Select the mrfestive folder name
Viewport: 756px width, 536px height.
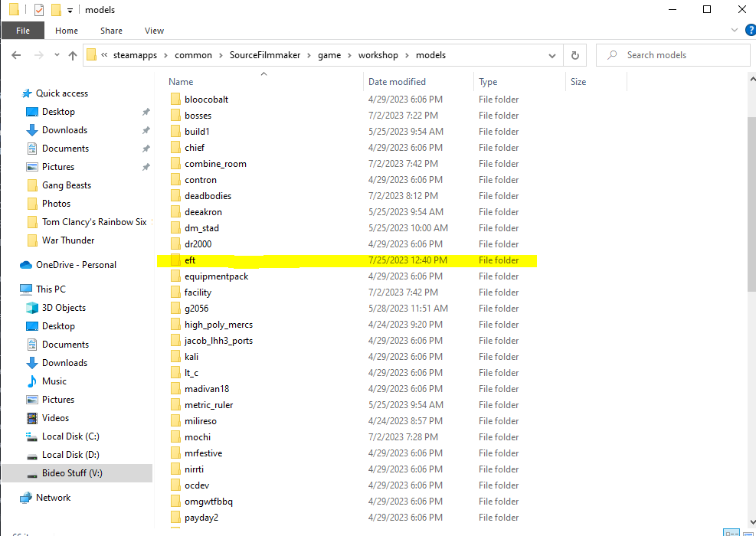[x=203, y=453]
